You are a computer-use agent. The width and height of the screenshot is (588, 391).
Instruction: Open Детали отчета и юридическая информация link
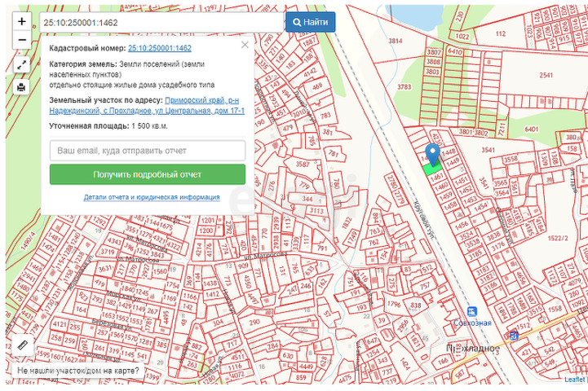[x=152, y=197]
